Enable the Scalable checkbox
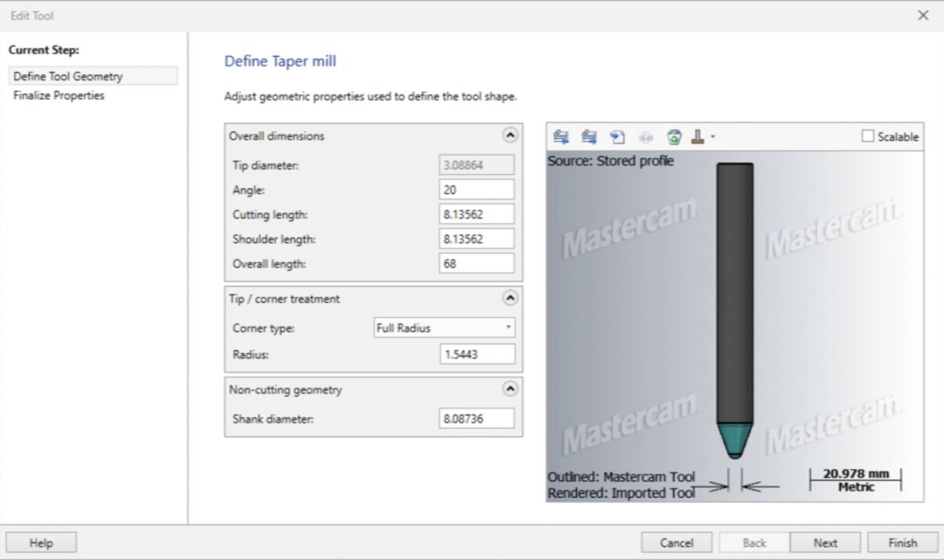Screen dimensions: 944x560 pyautogui.click(x=867, y=136)
